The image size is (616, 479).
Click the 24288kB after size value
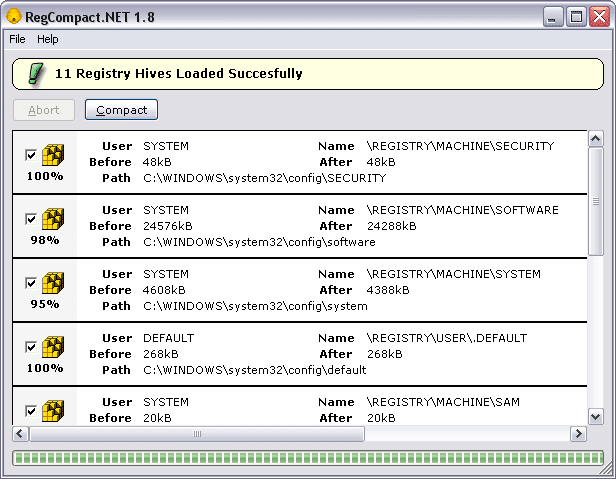(391, 226)
